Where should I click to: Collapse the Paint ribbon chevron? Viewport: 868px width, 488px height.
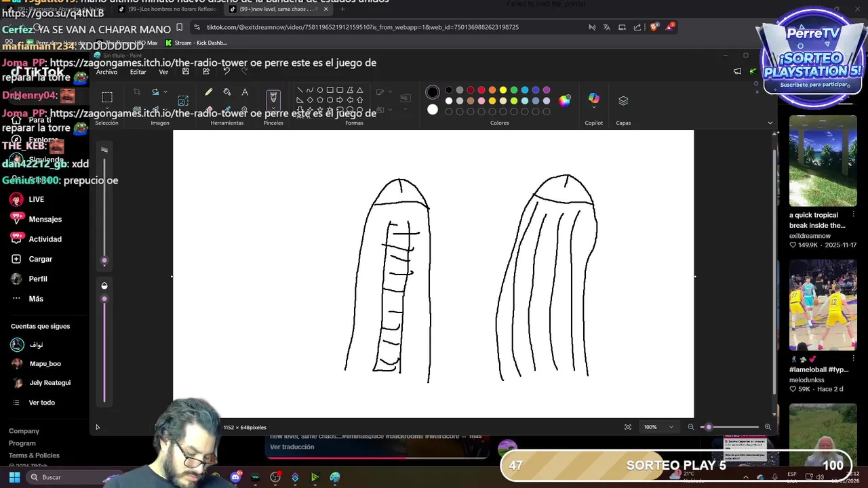[x=770, y=123]
